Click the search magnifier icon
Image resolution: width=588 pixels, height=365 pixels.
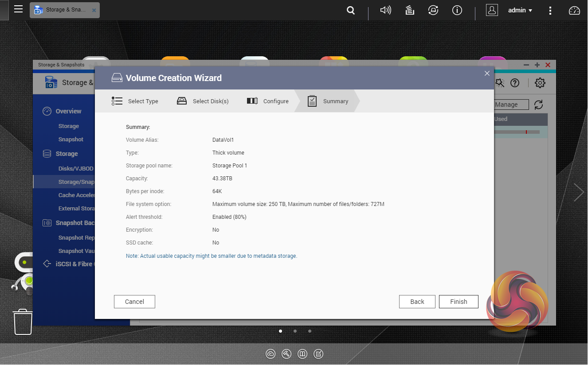click(x=351, y=10)
